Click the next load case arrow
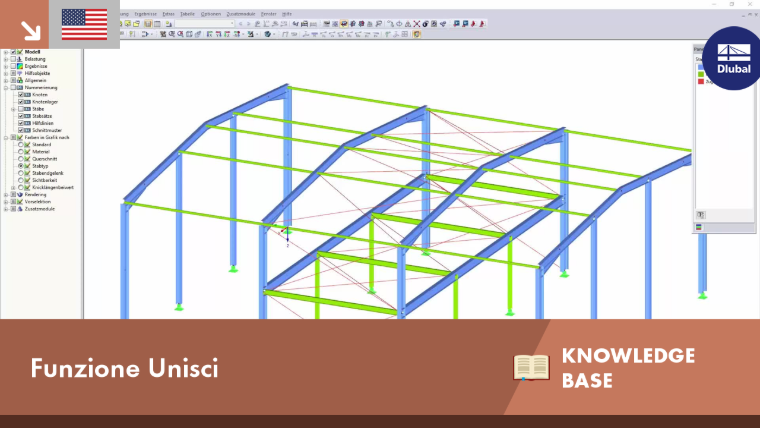 tap(249, 24)
